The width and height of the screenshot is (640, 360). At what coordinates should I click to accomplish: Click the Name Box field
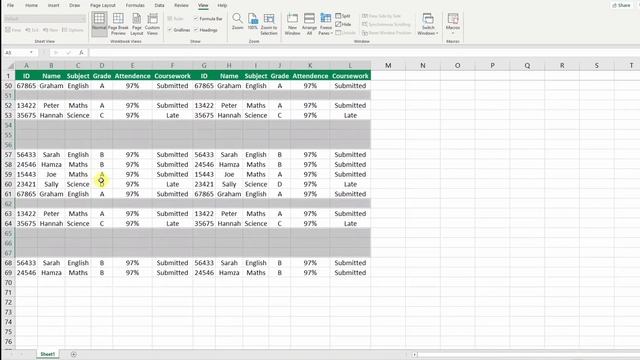tap(16, 53)
